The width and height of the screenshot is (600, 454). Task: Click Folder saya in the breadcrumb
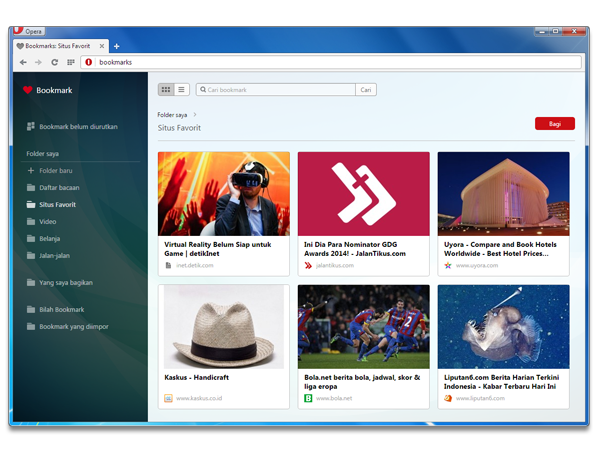click(174, 115)
